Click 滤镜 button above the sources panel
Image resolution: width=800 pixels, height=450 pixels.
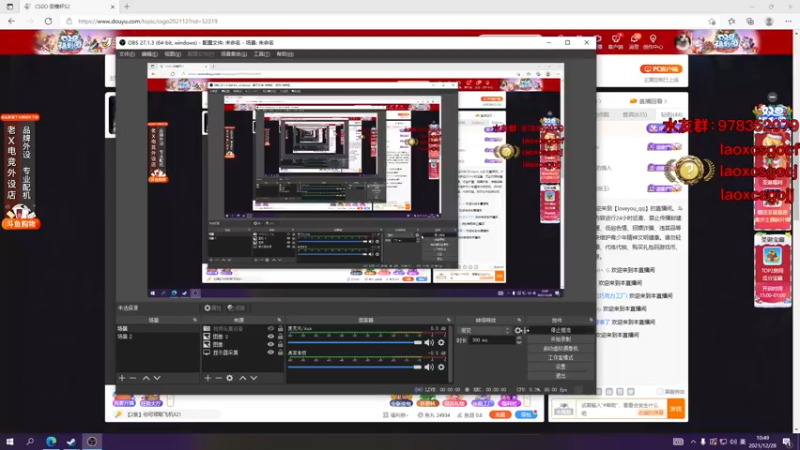pyautogui.click(x=236, y=308)
